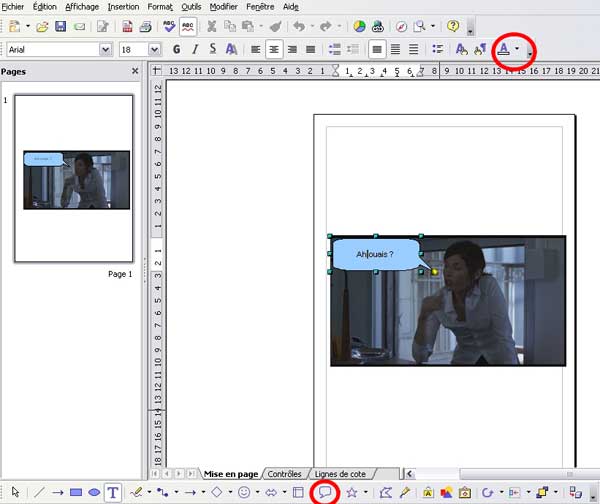Viewport: 600px width, 504px height.
Task: Click the Font Color A icon
Action: 504,49
